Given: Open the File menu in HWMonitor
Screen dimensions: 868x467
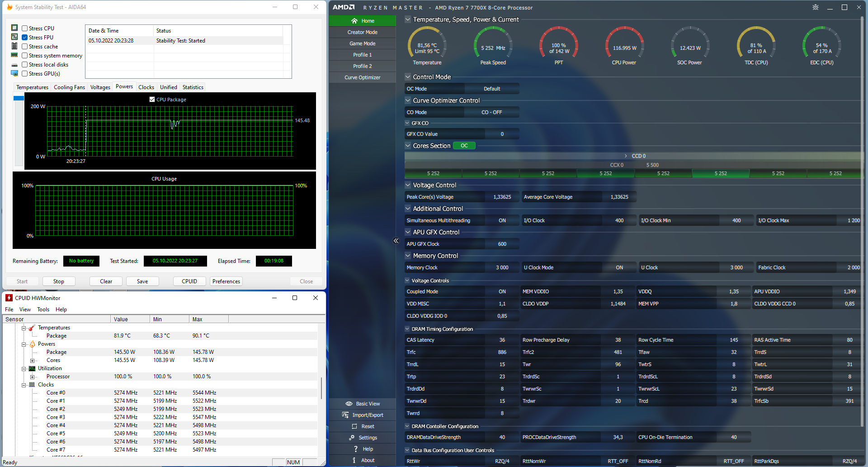Looking at the screenshot, I should pyautogui.click(x=9, y=310).
